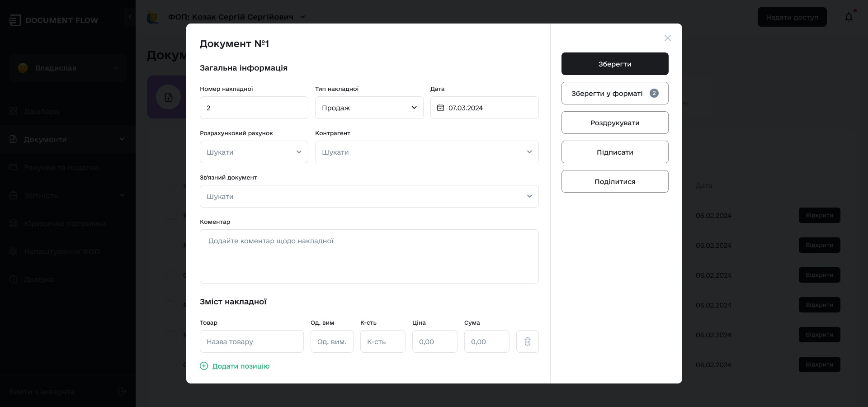Screen dimensions: 868x407
Task: Click the notification bell icon
Action: click(849, 17)
